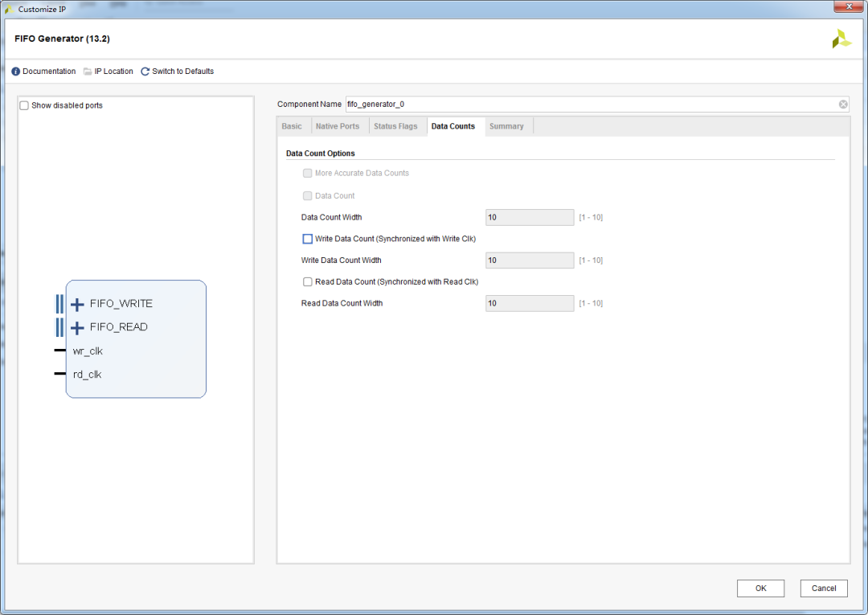Click the Xilinx logo in the header

841,39
